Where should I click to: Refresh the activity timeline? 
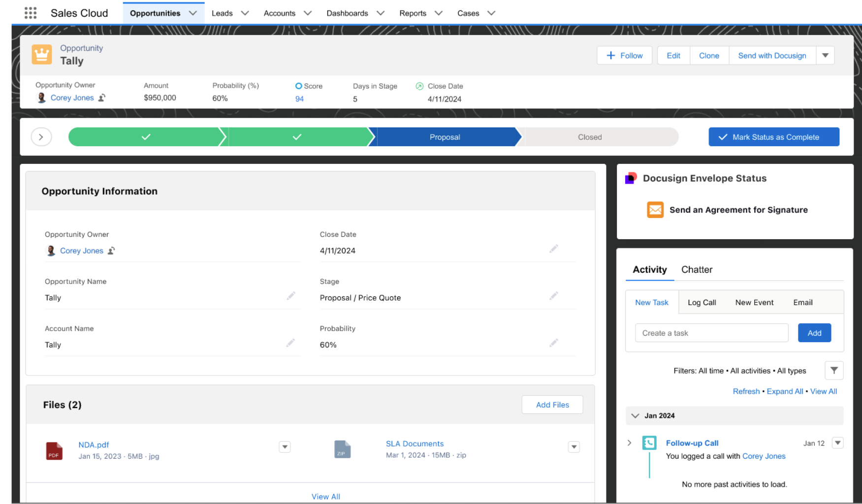click(x=746, y=391)
